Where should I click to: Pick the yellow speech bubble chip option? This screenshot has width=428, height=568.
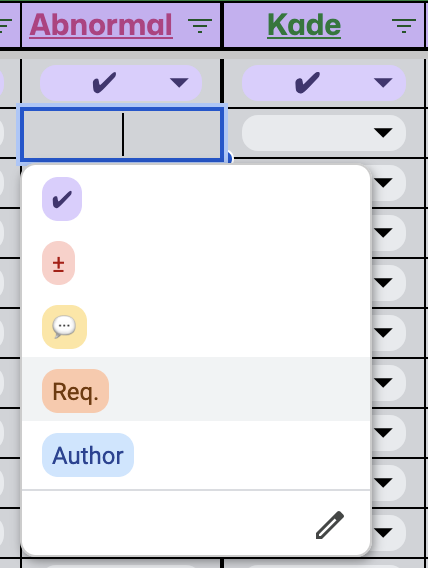64,327
